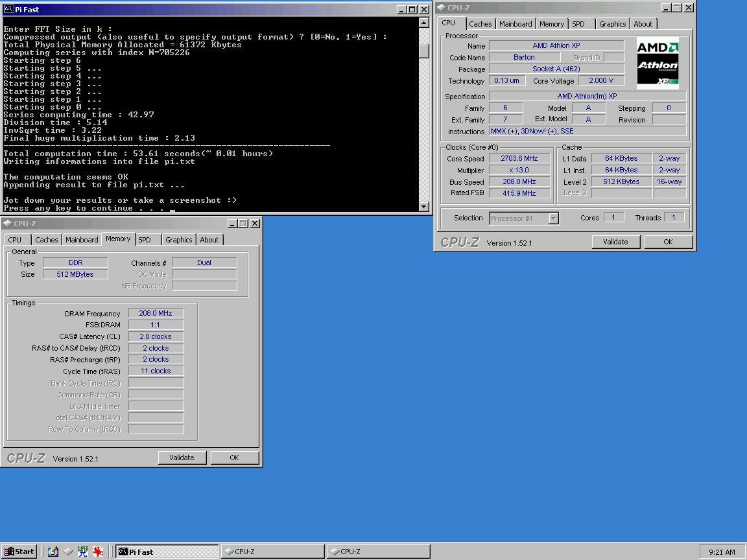Click Validate in the CPU-Z processor window
Image resolution: width=747 pixels, height=560 pixels.
pos(615,242)
